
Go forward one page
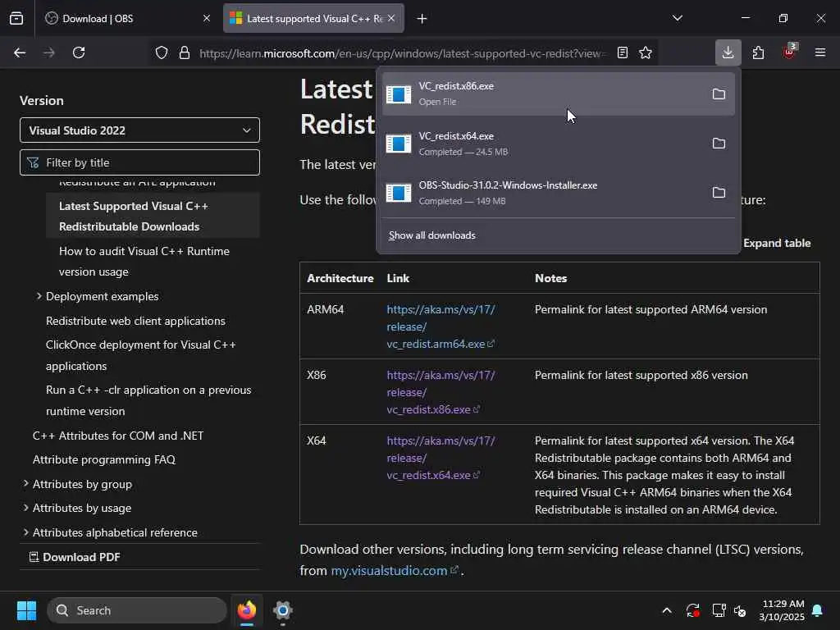(x=49, y=52)
